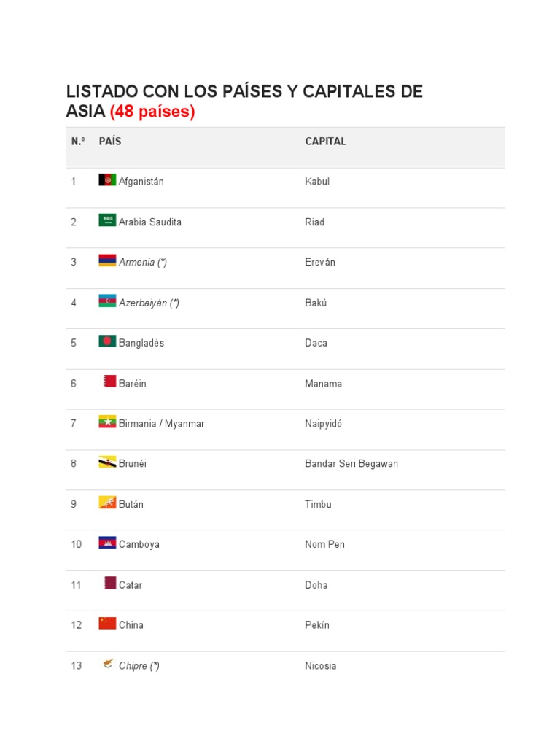Click the Myanmar flag icon
This screenshot has height=747, width=560.
[107, 422]
